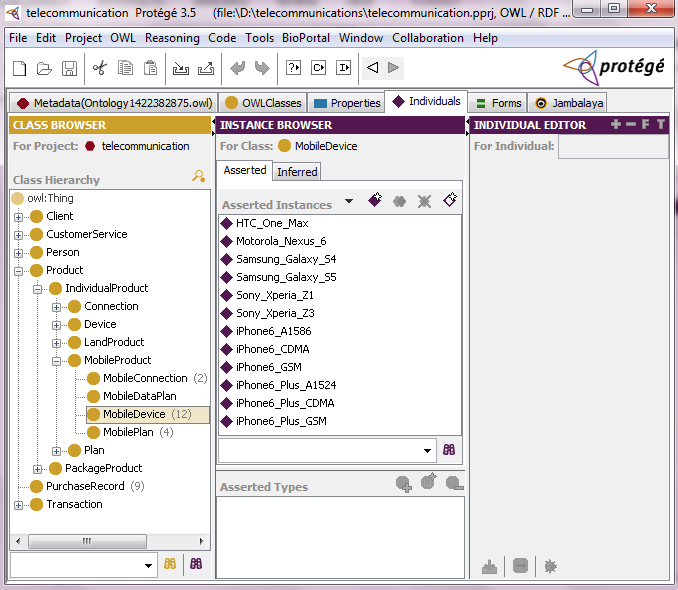Switch to the Properties tab
Viewport: 678px width, 590px height.
tap(347, 103)
